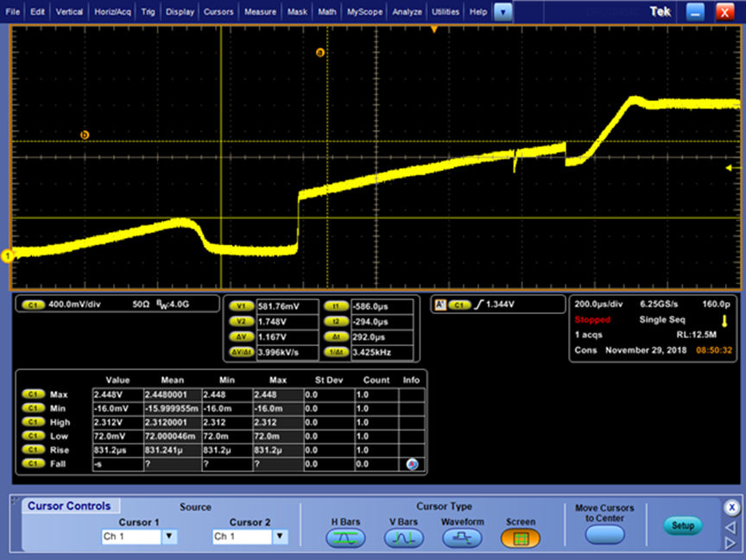Select H Bars cursor type
Viewport: 746px width, 560px height.
[x=345, y=538]
